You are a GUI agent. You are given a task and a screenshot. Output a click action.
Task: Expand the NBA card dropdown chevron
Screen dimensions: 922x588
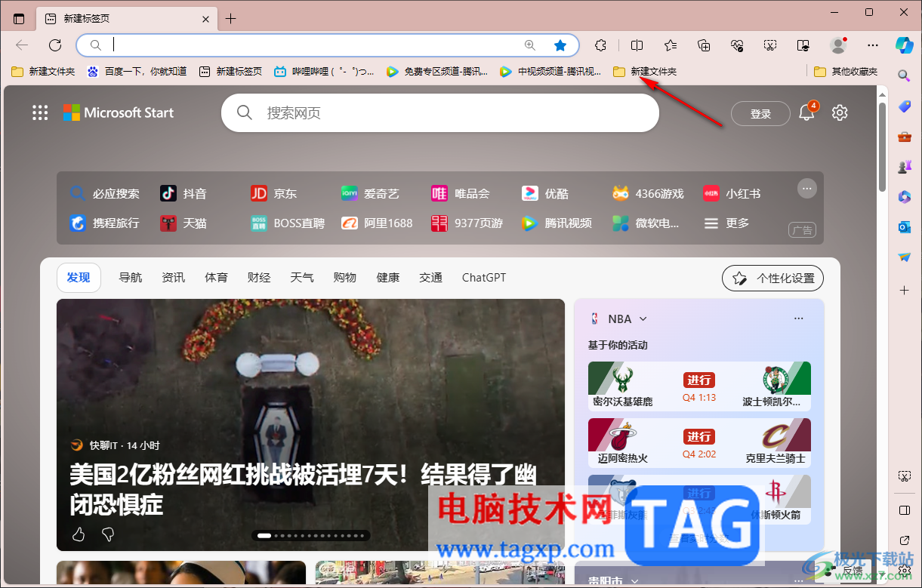point(643,319)
